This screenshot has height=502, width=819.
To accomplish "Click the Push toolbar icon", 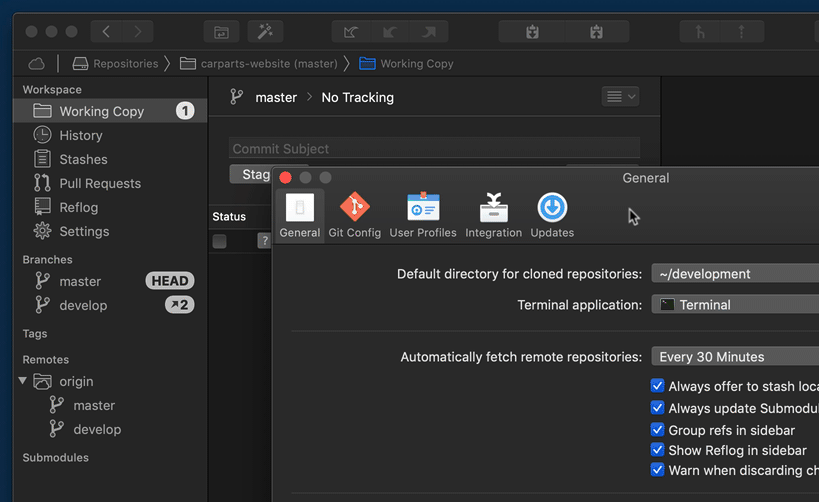I will click(429, 32).
